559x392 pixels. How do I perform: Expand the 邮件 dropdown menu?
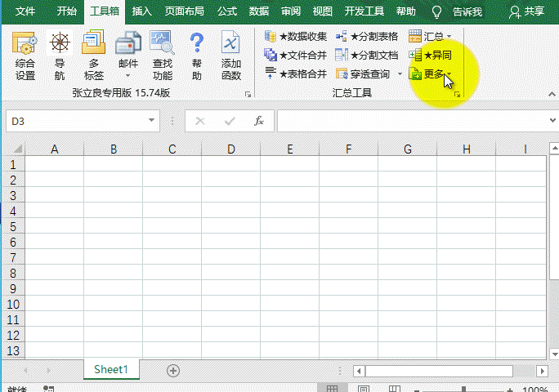click(x=128, y=75)
